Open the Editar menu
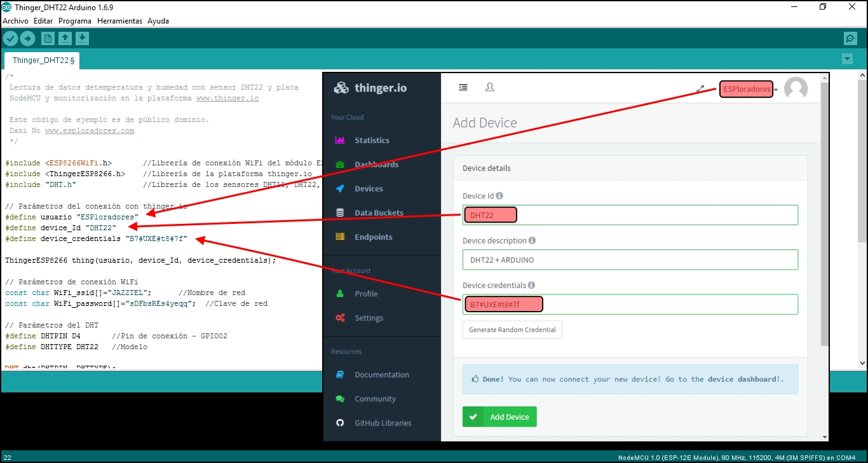The image size is (868, 463). (x=43, y=21)
